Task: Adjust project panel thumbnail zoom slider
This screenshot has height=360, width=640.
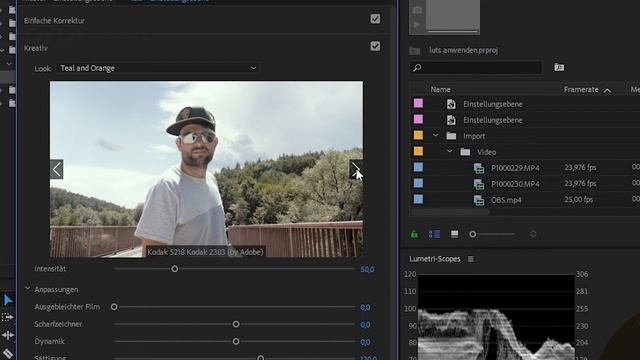Action: tap(473, 234)
